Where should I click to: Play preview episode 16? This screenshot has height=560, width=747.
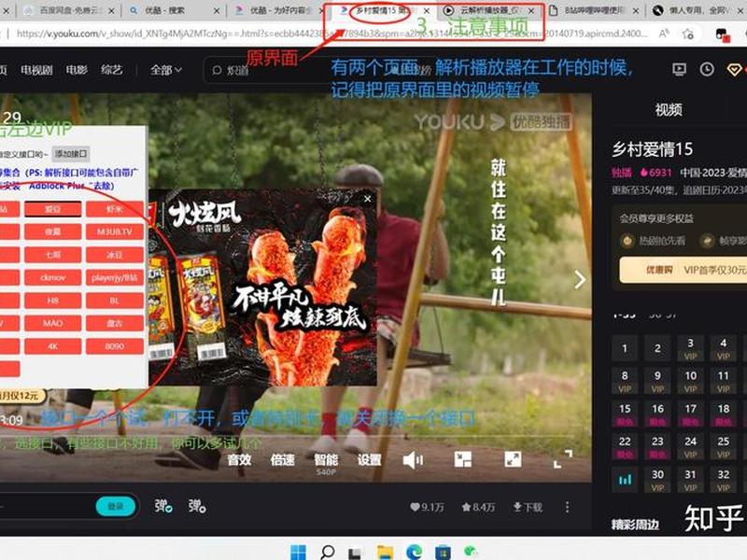click(x=657, y=414)
